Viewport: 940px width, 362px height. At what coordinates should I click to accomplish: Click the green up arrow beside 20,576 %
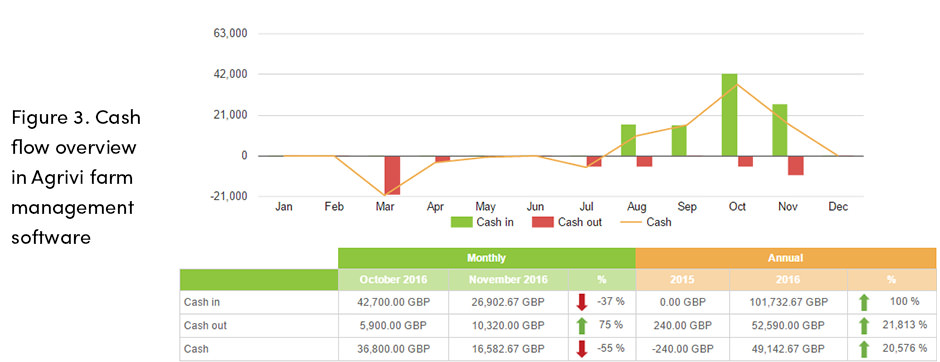pos(864,349)
